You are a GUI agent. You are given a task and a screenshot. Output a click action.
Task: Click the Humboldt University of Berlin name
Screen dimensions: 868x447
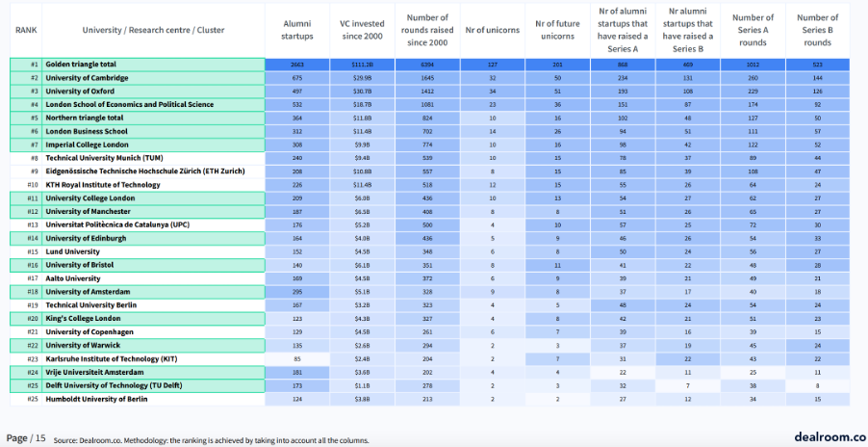tap(96, 399)
